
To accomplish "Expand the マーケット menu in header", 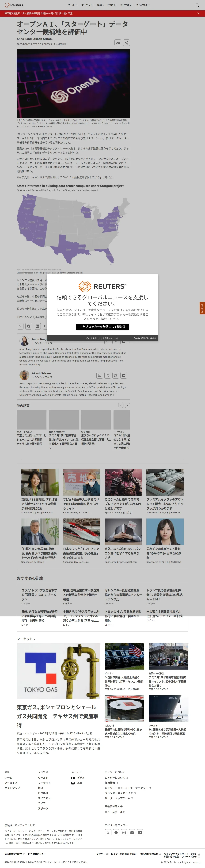I will click(x=88, y=5).
